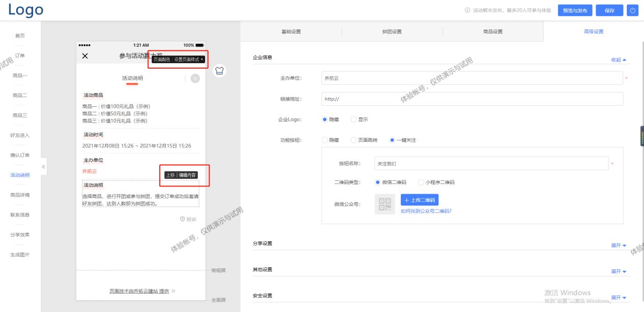The width and height of the screenshot is (644, 312).
Task: Expand the 分享设置 section
Action: [616, 245]
